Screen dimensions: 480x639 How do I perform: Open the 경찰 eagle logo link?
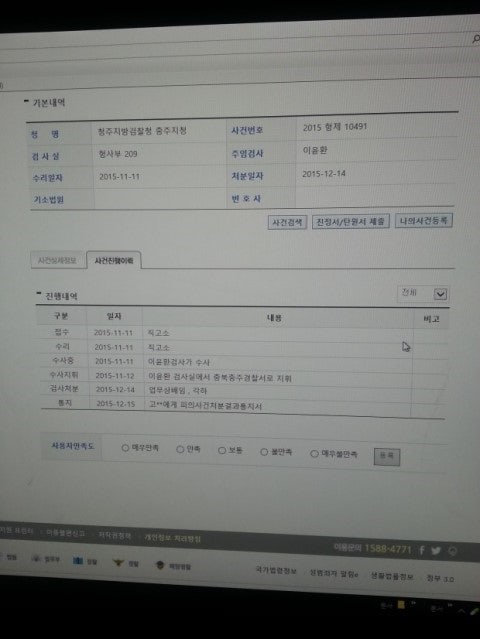(125, 564)
